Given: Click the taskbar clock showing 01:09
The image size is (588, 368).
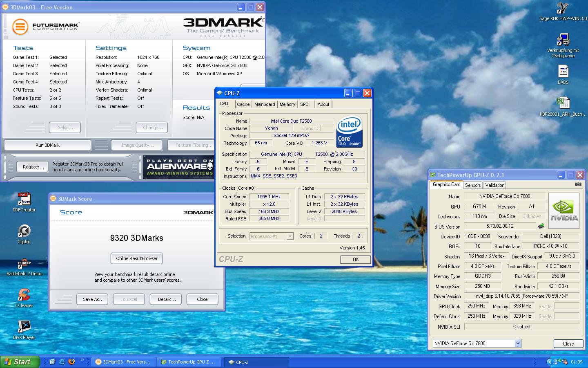Looking at the screenshot, I should tap(577, 362).
